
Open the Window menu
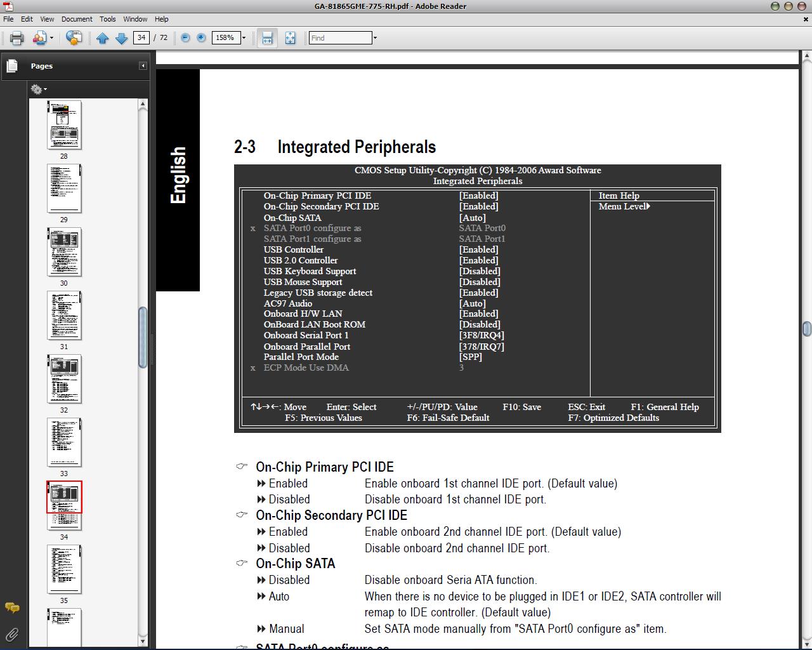pyautogui.click(x=135, y=19)
